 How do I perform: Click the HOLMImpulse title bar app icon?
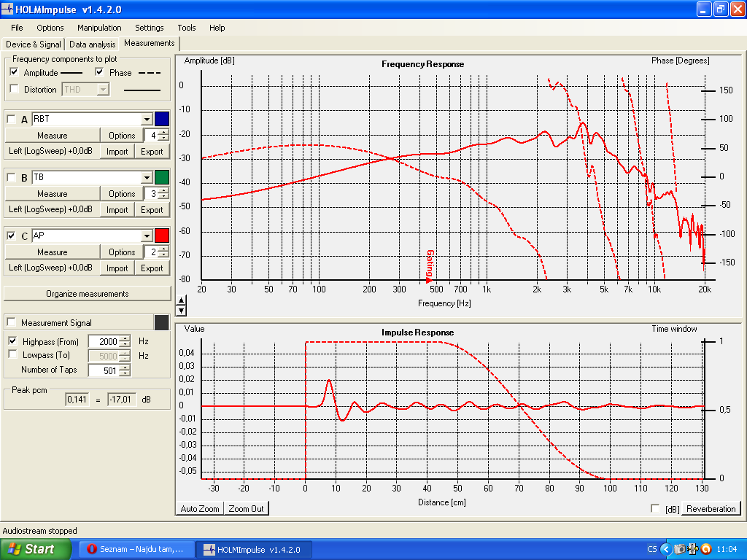click(7, 9)
